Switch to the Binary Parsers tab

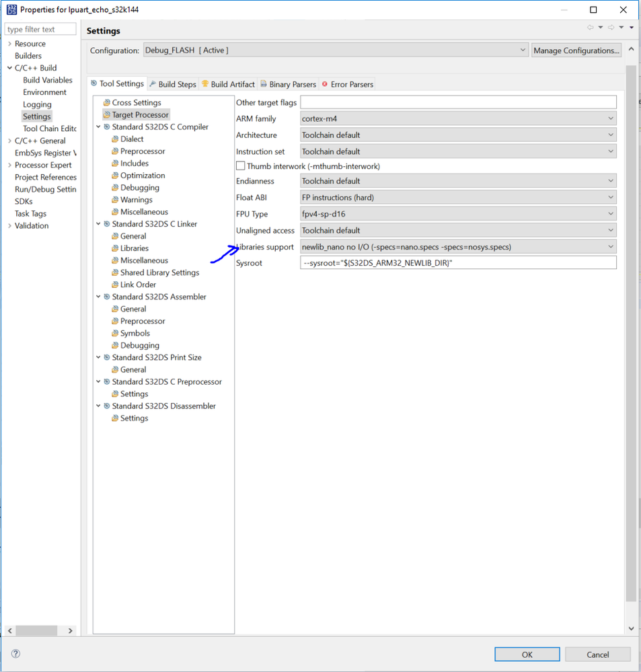coord(289,84)
